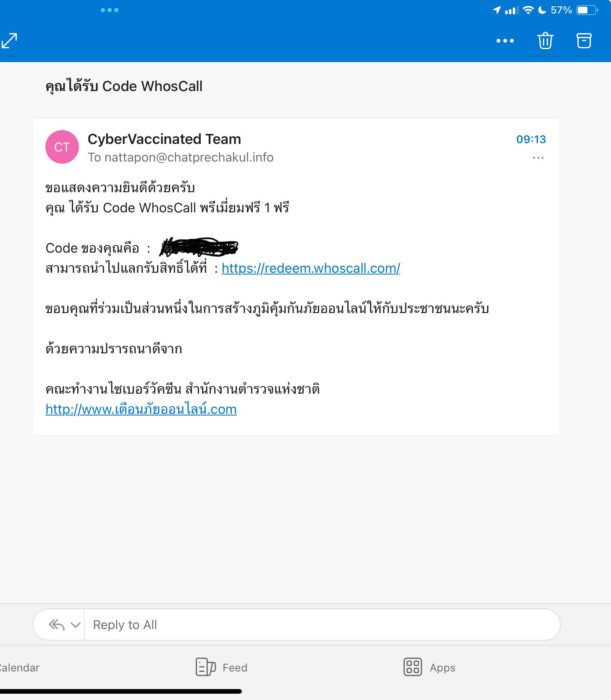Viewport: 611px width, 700px height.
Task: Delete this email with the trash icon
Action: 545,41
